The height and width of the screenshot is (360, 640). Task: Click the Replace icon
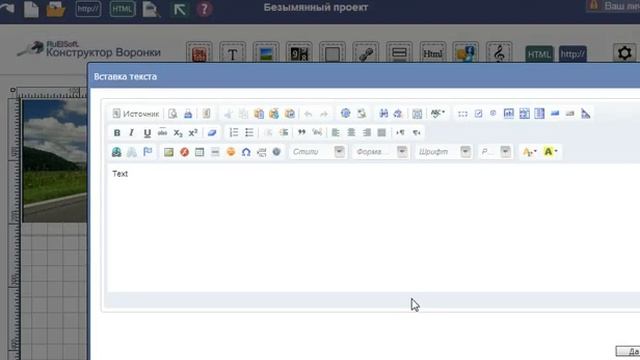[398, 114]
